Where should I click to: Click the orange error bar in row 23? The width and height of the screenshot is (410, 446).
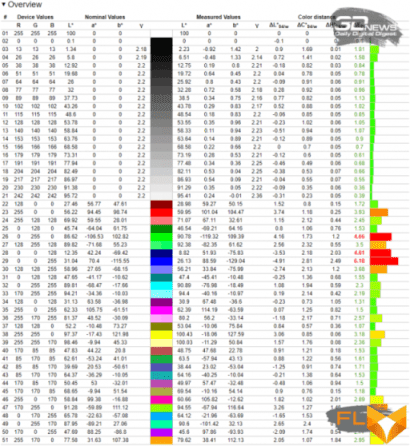379,212
